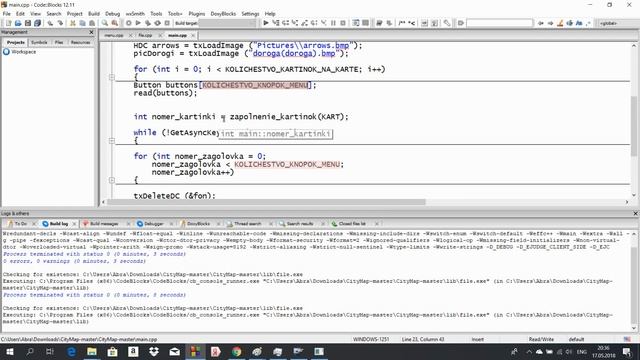Open the View menu
Viewport: 640px width, 360px height.
pyautogui.click(x=36, y=13)
